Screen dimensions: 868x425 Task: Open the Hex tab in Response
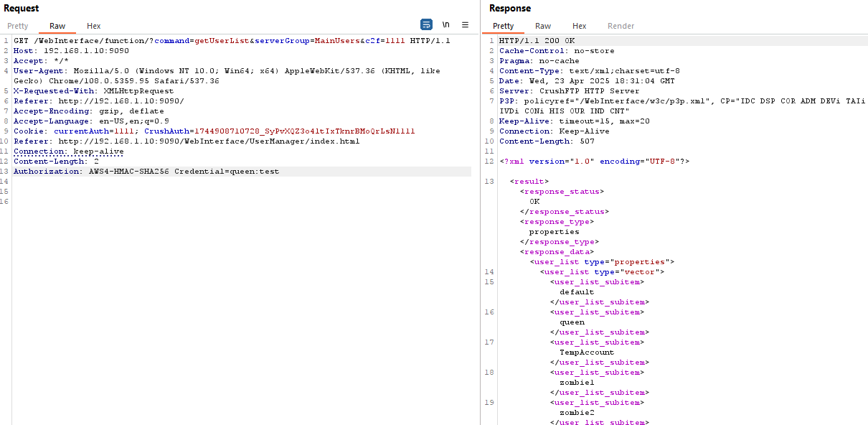579,26
